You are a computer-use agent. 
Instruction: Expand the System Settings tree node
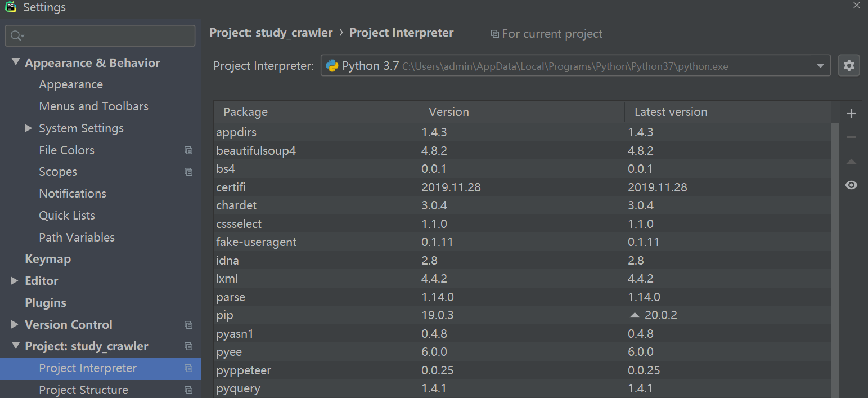29,128
